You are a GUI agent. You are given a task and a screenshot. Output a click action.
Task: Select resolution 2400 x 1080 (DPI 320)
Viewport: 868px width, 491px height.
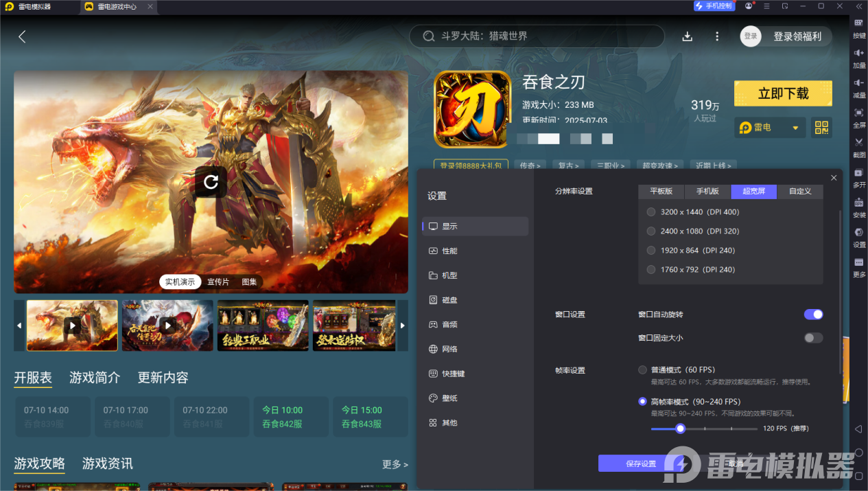point(693,231)
